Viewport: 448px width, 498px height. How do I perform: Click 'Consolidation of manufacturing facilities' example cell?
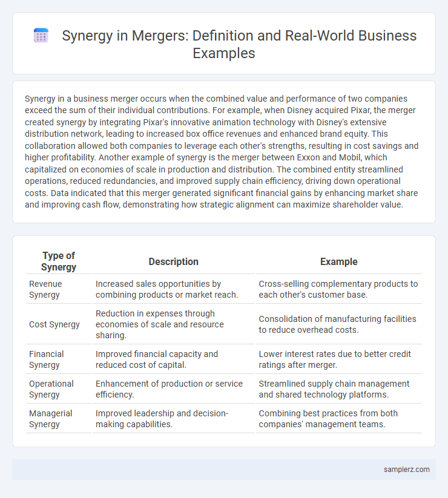click(338, 324)
